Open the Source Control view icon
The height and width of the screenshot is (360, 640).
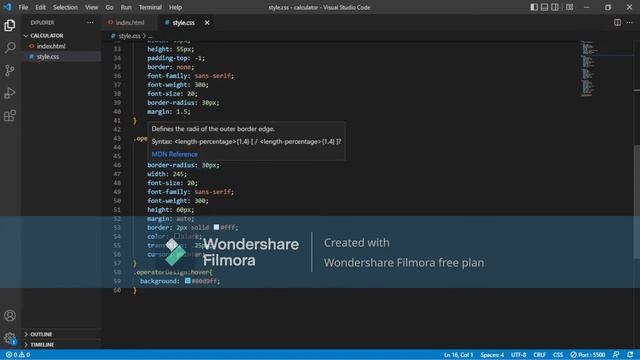point(10,71)
